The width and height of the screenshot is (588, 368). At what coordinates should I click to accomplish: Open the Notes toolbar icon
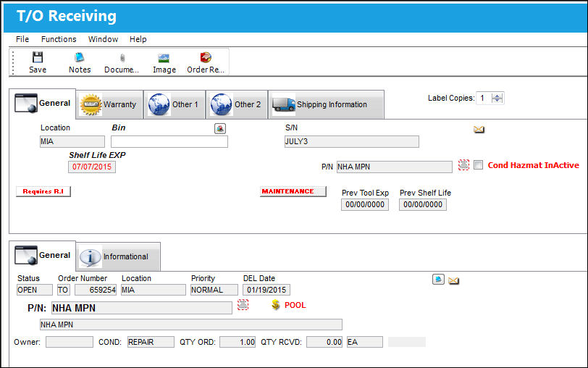coord(80,57)
